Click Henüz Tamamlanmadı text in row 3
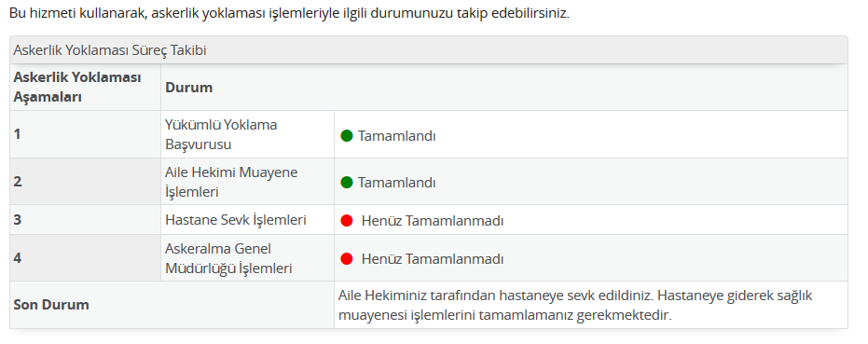The width and height of the screenshot is (868, 344). [433, 220]
